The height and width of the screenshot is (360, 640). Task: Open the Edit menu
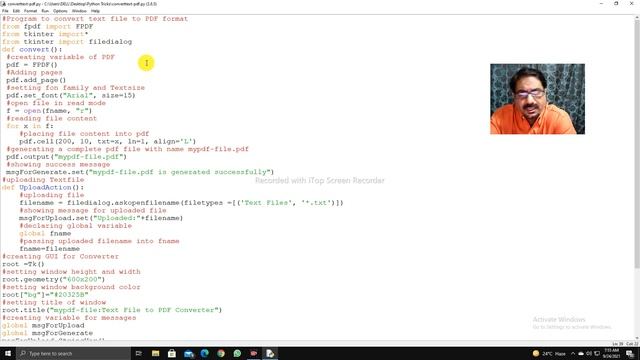pyautogui.click(x=16, y=11)
